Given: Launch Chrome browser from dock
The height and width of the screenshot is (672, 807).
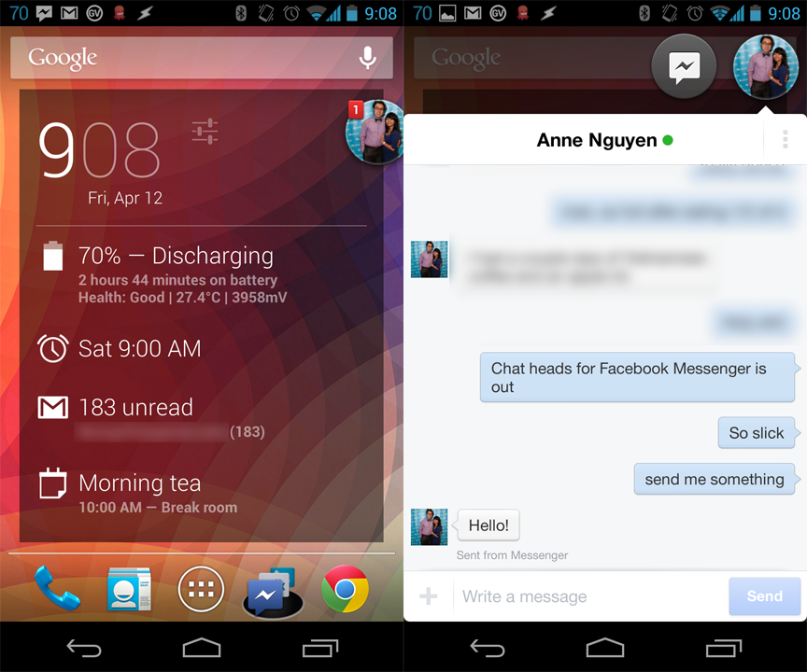Looking at the screenshot, I should click(x=345, y=590).
